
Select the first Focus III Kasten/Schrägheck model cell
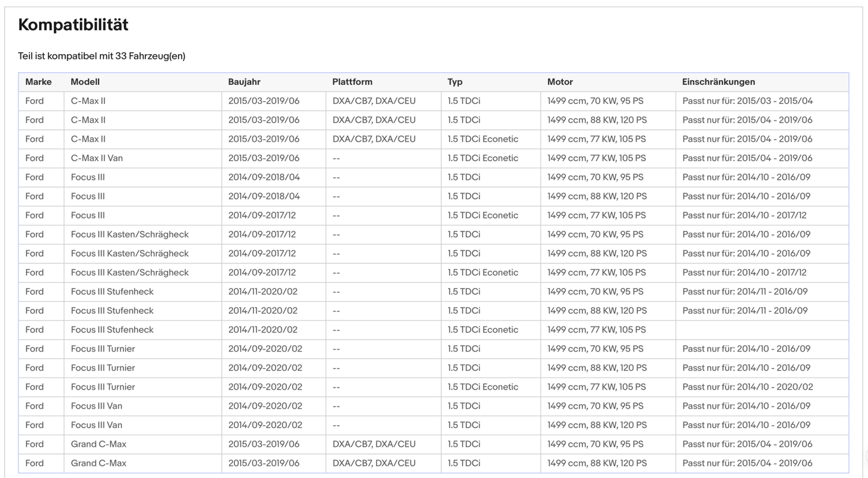click(x=142, y=234)
